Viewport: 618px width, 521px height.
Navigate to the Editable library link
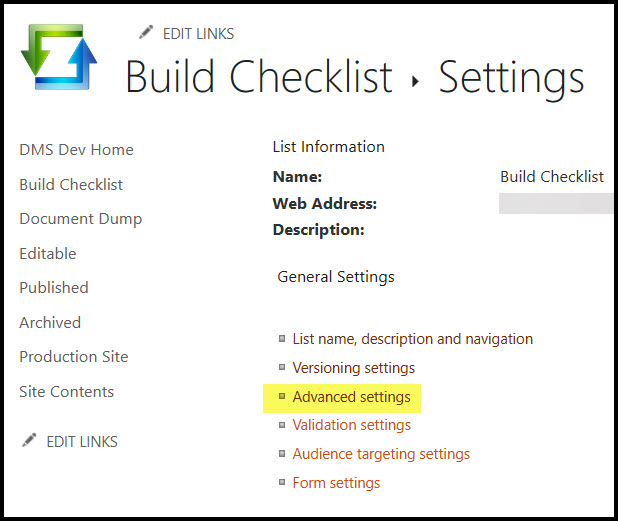point(48,253)
